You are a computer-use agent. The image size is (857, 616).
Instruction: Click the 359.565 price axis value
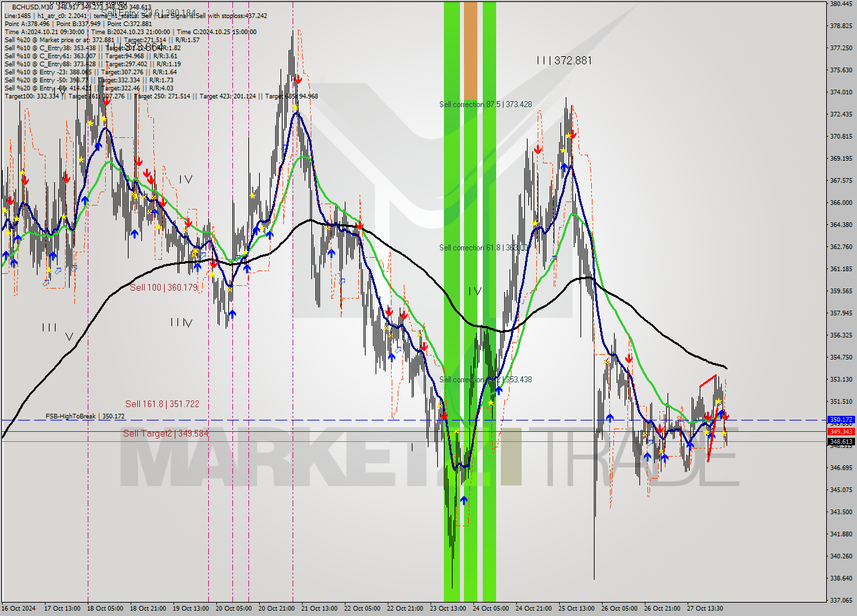click(x=841, y=291)
